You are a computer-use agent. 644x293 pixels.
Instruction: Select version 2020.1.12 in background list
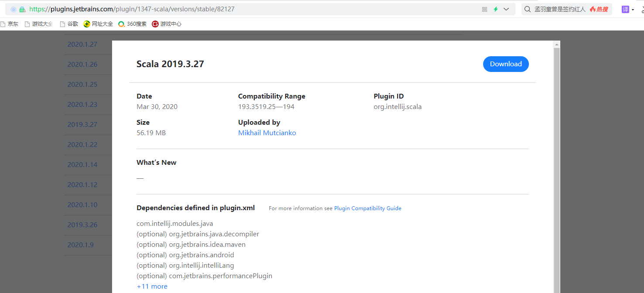pyautogui.click(x=82, y=185)
